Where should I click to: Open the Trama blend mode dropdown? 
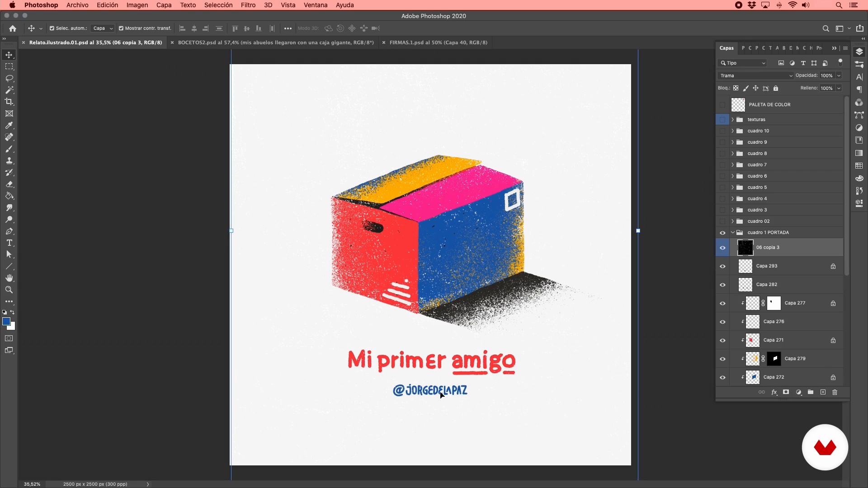click(755, 75)
